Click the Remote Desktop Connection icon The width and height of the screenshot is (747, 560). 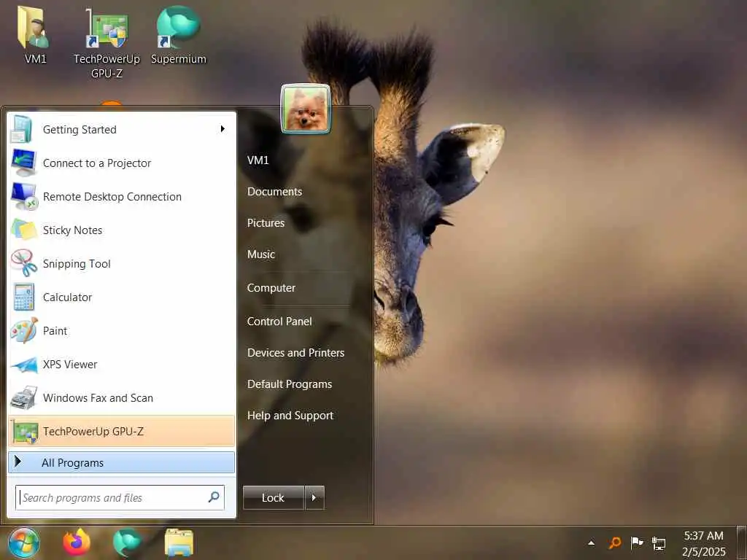pyautogui.click(x=24, y=196)
